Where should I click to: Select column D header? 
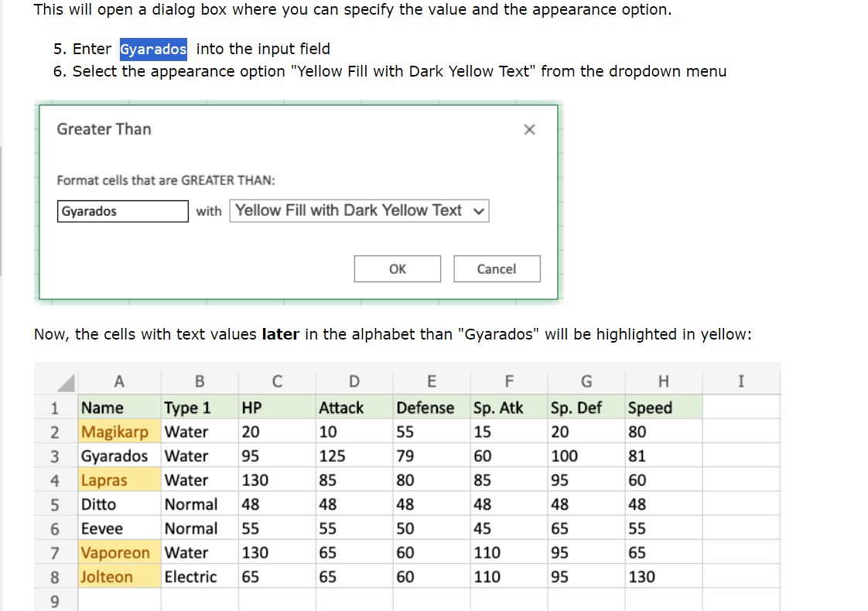coord(354,381)
